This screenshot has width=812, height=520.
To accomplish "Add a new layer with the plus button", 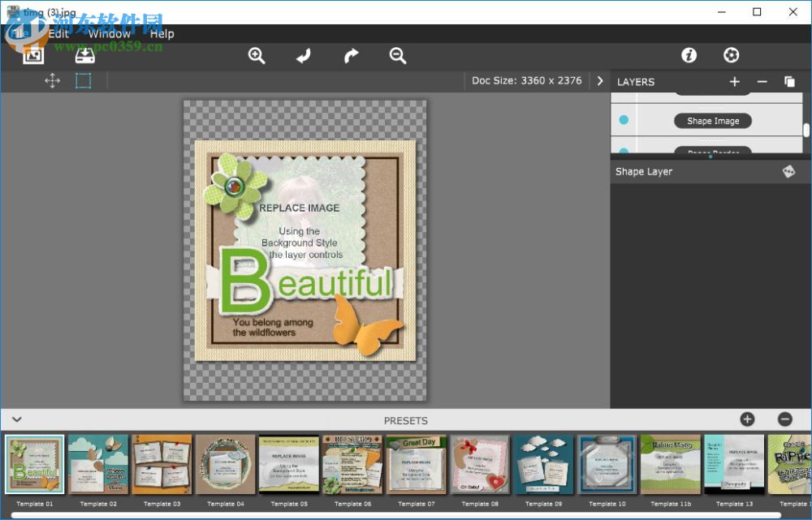I will click(735, 81).
